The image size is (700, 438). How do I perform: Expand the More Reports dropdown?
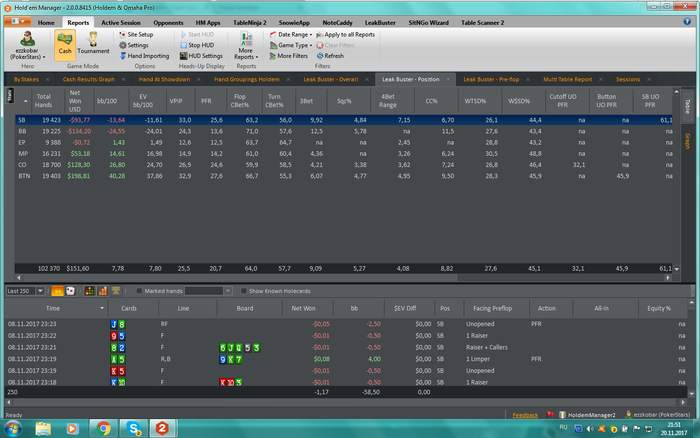246,46
